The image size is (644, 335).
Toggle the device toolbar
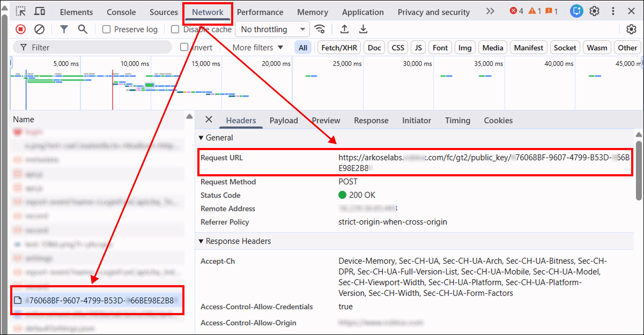38,11
